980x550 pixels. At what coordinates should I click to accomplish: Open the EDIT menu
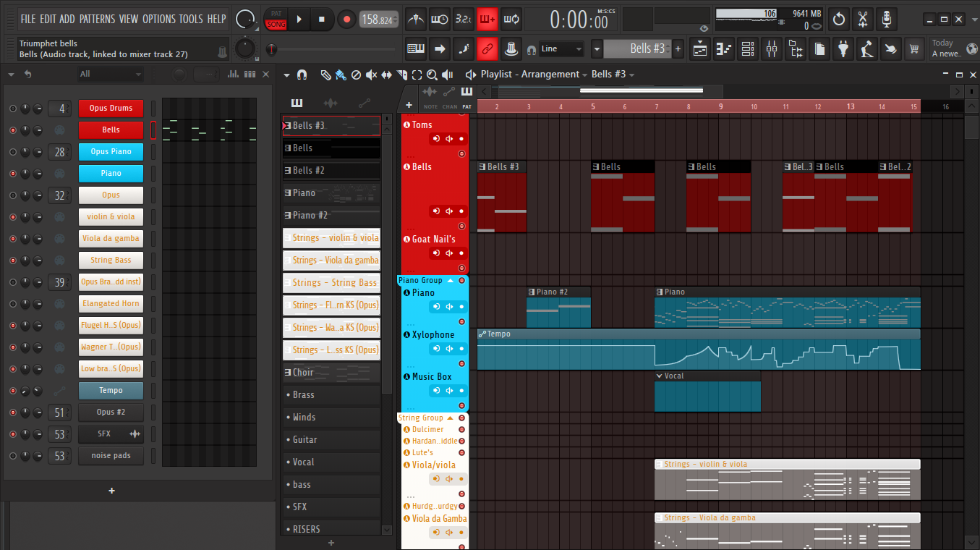pyautogui.click(x=48, y=19)
